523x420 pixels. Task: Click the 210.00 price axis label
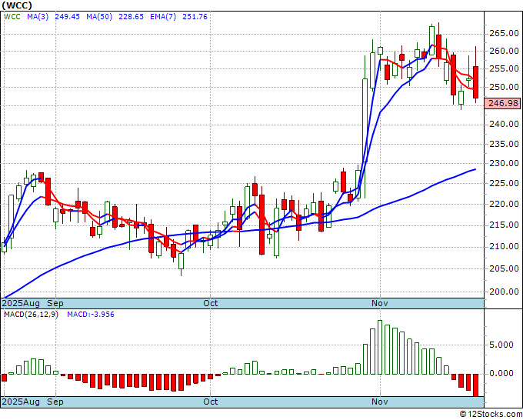504,246
